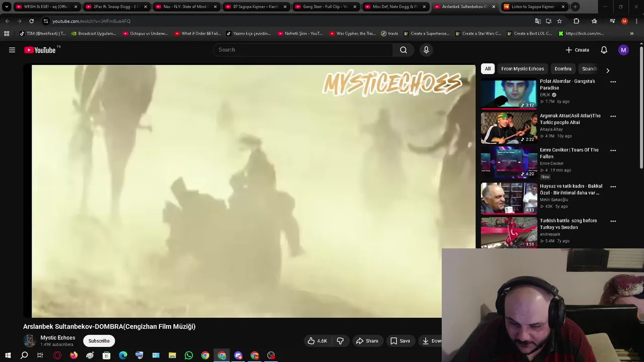Play Emre Ceviker Tears Of The Fallen thumbnail
The width and height of the screenshot is (644, 362).
[x=509, y=163]
